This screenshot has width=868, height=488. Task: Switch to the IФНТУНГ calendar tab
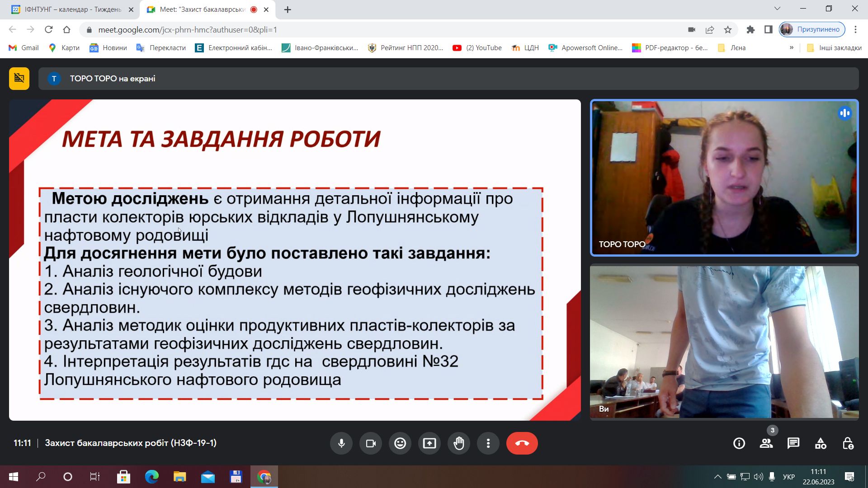(68, 9)
